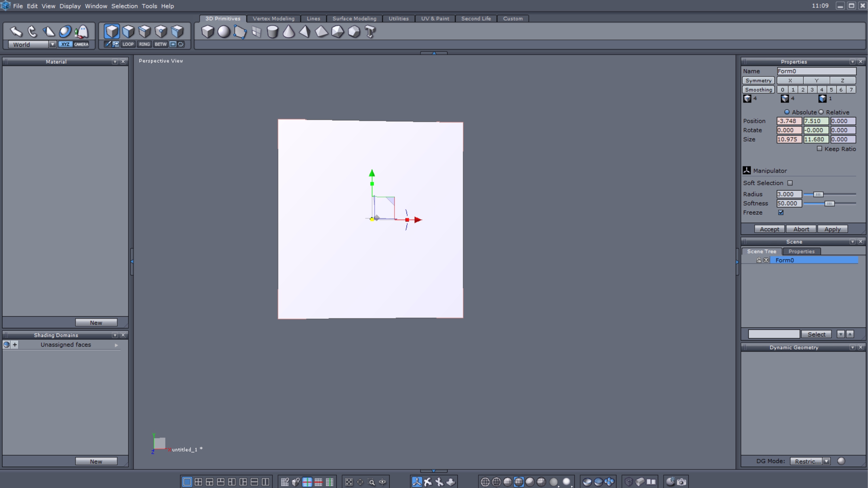This screenshot has height=488, width=868.
Task: Click the 3D text primitive icon
Action: [x=370, y=32]
